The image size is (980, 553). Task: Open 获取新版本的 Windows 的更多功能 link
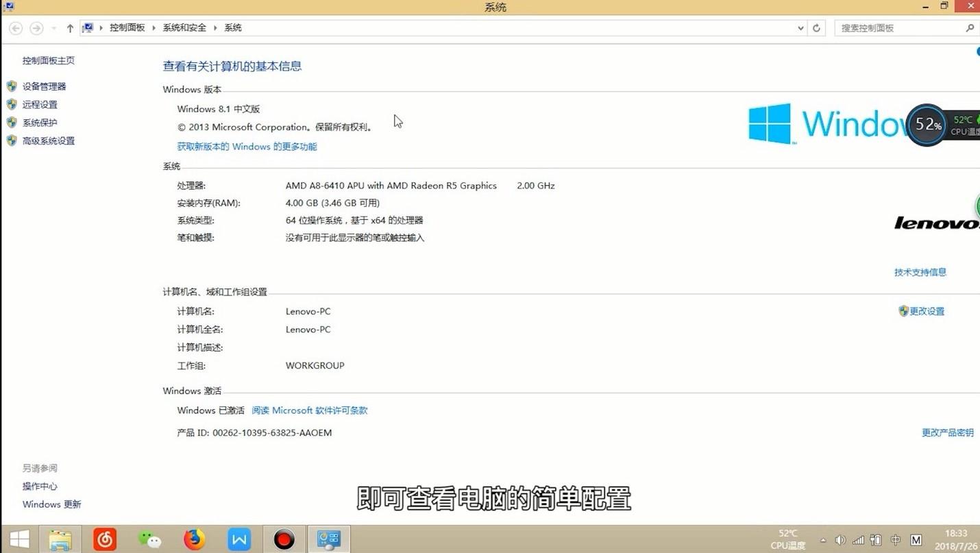click(x=247, y=147)
